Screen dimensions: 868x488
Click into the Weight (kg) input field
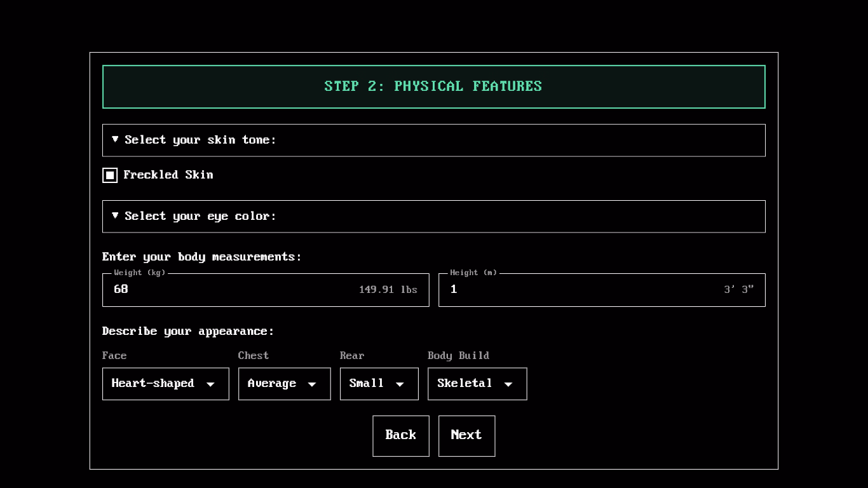click(229, 290)
